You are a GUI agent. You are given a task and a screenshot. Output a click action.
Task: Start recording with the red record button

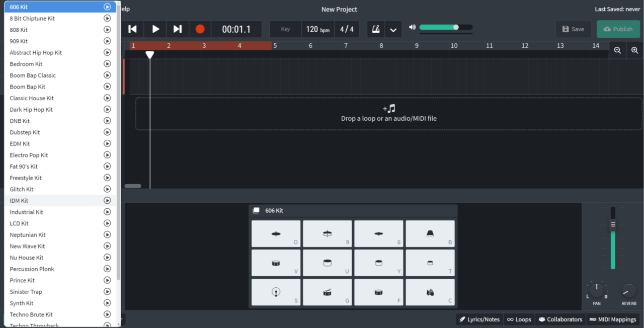200,29
